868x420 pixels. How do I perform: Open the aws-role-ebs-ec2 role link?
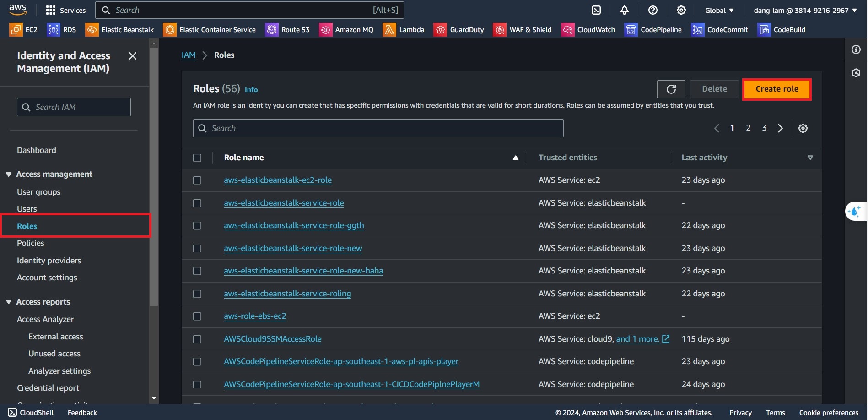pyautogui.click(x=255, y=316)
